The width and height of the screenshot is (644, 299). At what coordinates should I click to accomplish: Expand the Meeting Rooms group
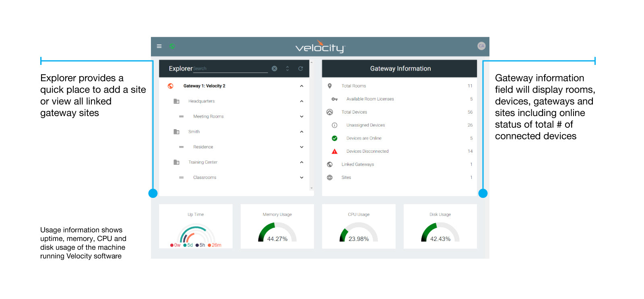click(x=301, y=116)
